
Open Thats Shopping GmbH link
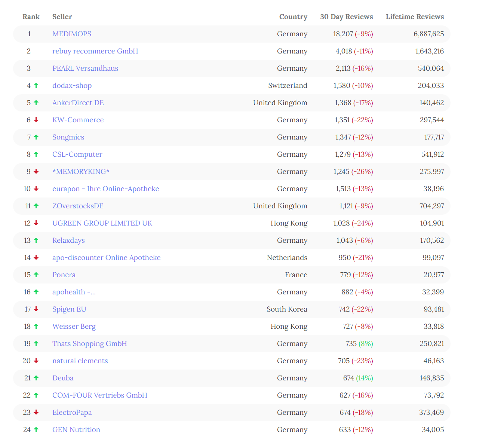click(90, 344)
